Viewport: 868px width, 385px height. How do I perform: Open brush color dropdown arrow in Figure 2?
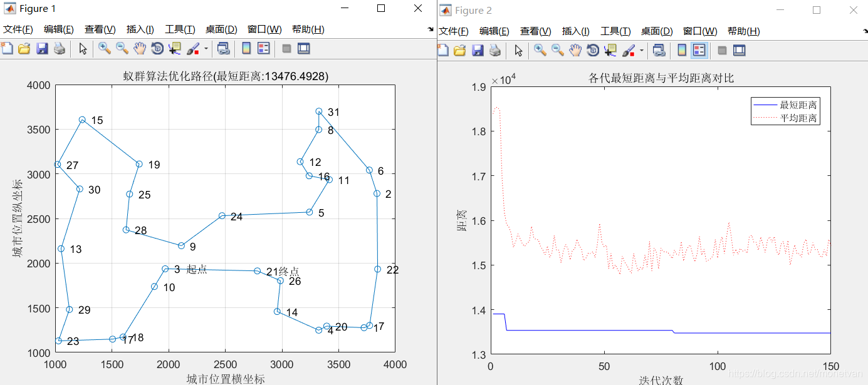click(x=642, y=50)
